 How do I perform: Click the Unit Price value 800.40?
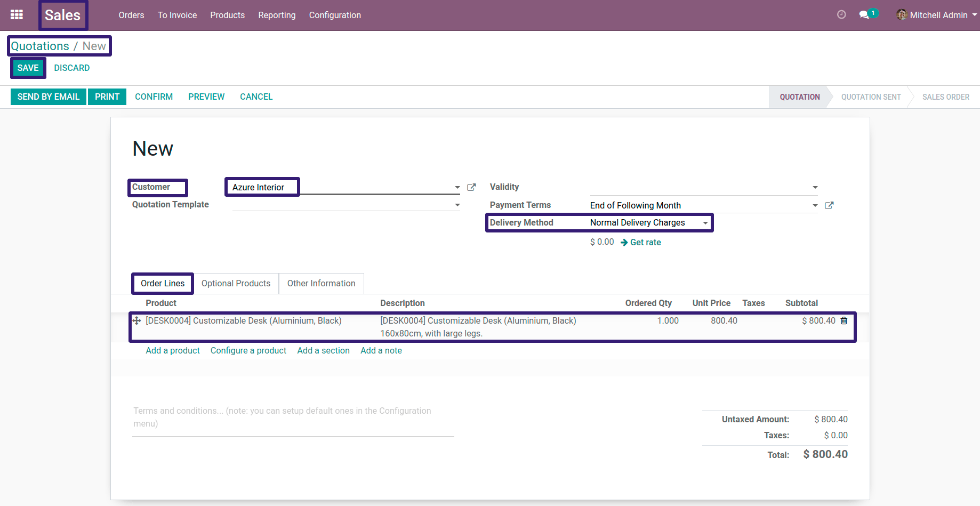724,320
